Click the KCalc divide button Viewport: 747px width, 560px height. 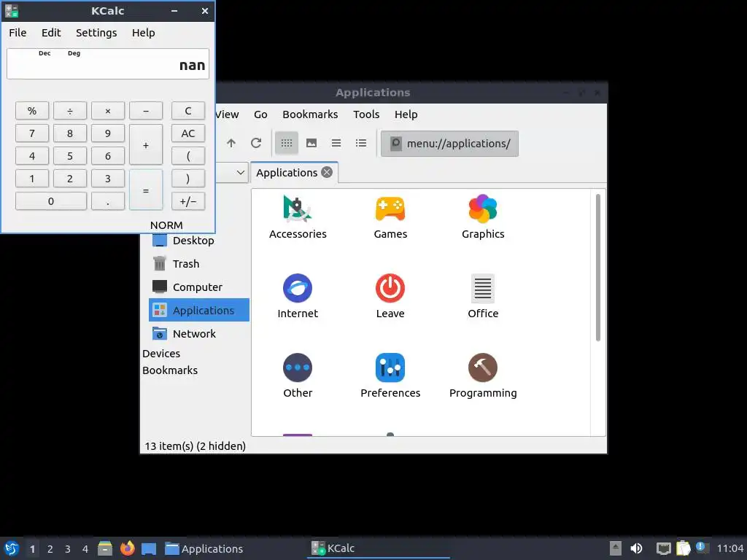70,111
